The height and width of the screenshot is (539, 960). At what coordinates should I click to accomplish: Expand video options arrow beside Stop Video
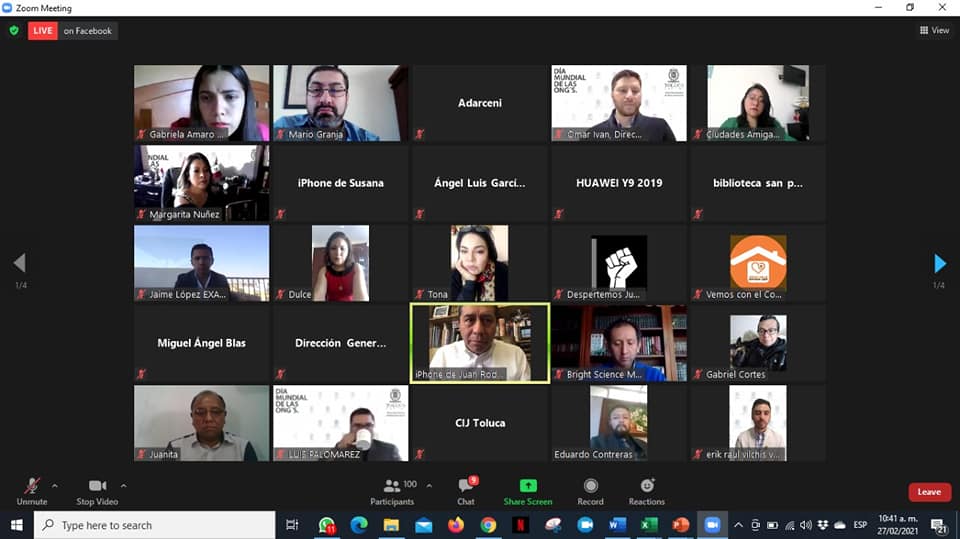point(123,486)
